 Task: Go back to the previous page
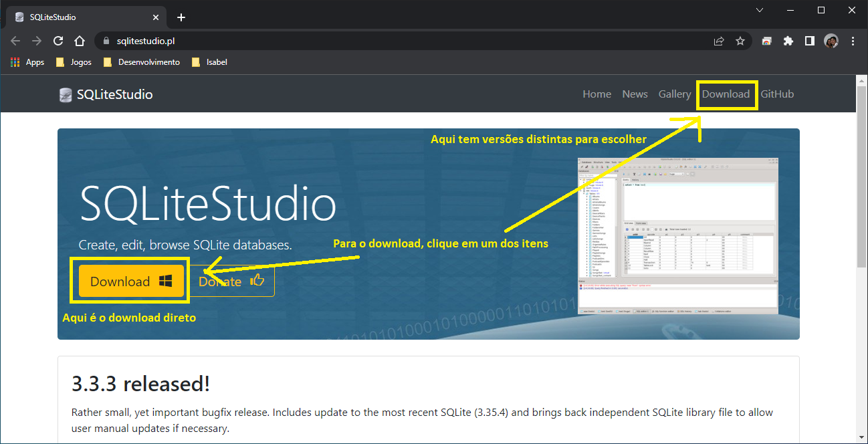click(16, 41)
